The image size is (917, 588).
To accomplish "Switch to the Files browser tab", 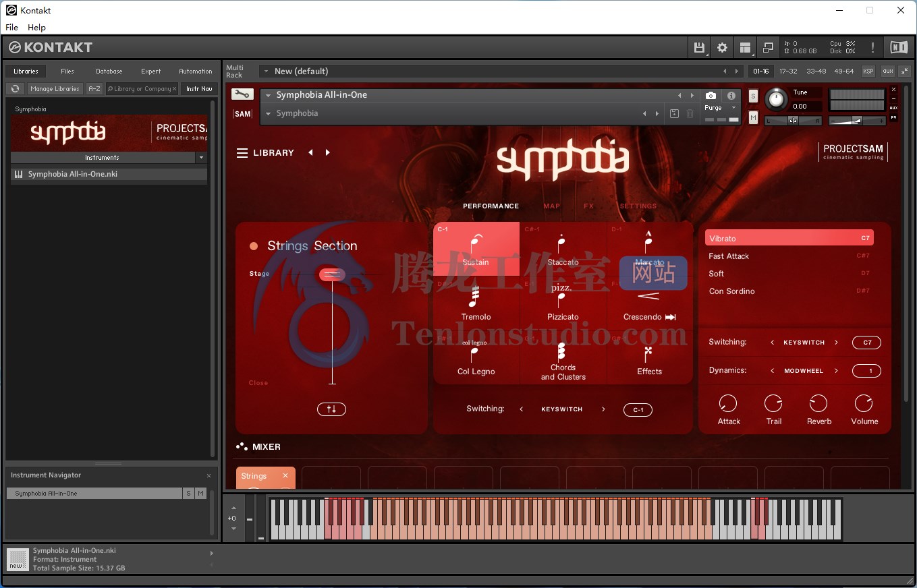I will tap(67, 71).
